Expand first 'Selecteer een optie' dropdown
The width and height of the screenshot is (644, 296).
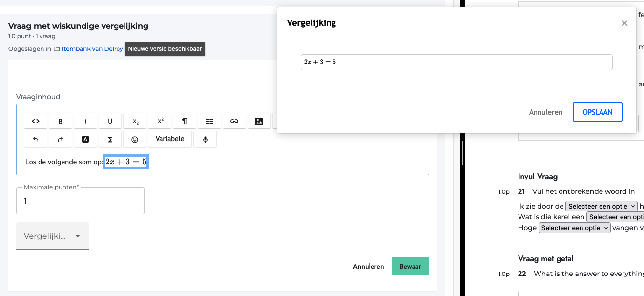point(601,206)
